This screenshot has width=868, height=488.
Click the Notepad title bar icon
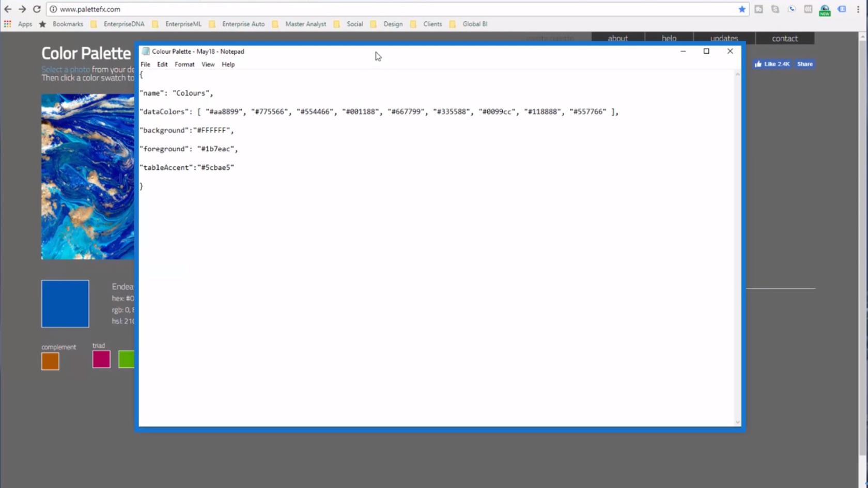click(x=146, y=52)
